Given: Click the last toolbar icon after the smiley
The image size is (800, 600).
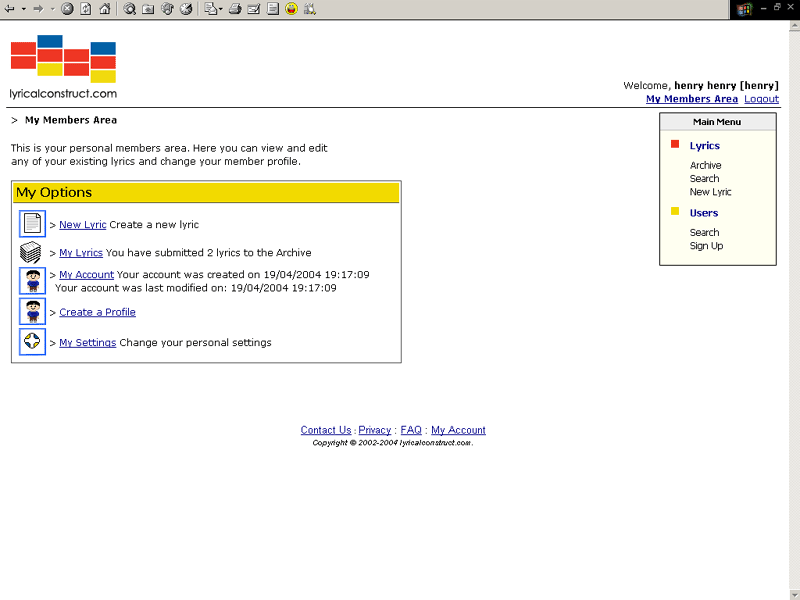Looking at the screenshot, I should tap(310, 9).
